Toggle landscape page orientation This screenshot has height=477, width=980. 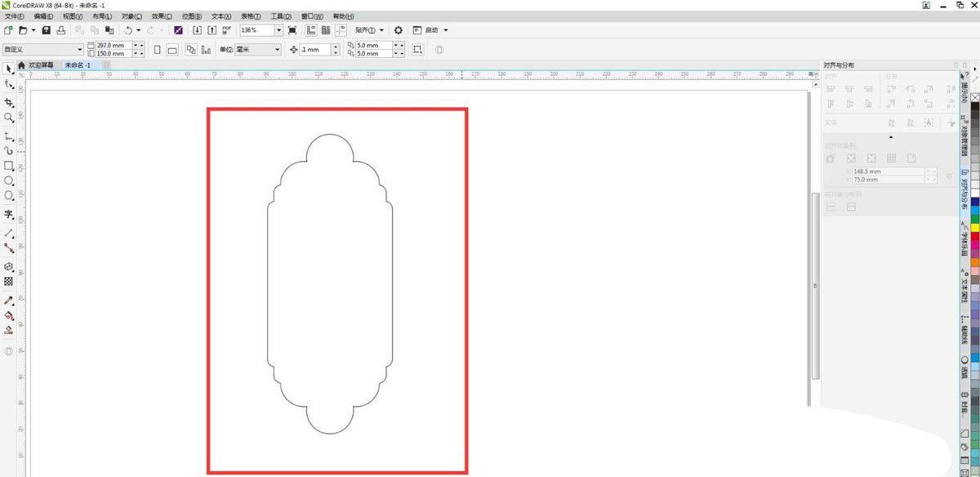[x=172, y=50]
